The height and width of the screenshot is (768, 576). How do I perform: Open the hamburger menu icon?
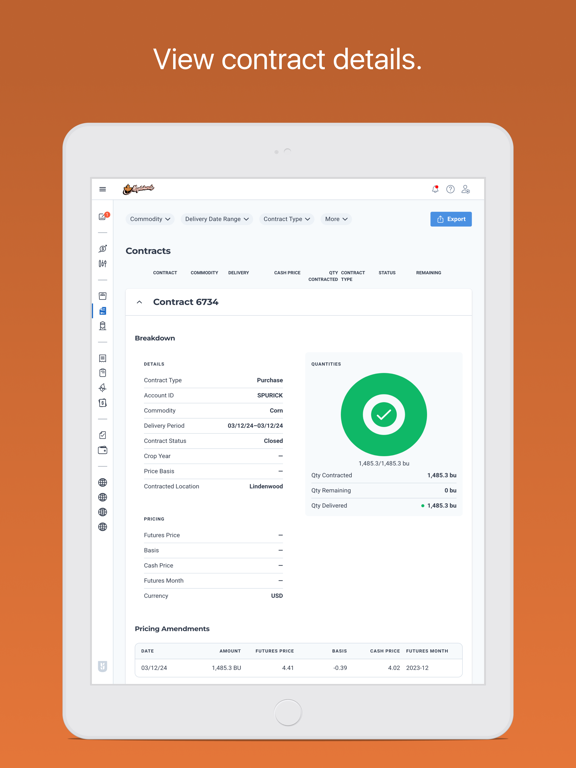(x=102, y=189)
